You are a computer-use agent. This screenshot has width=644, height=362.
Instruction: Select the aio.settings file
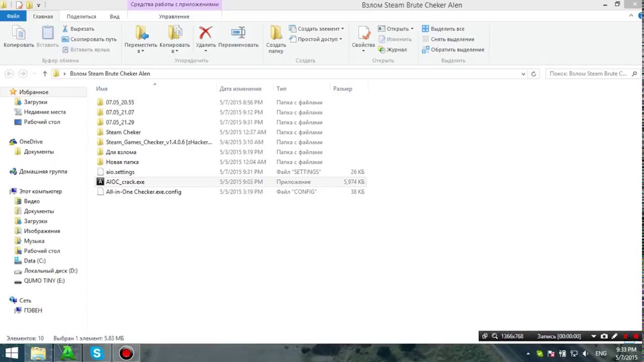pos(120,172)
